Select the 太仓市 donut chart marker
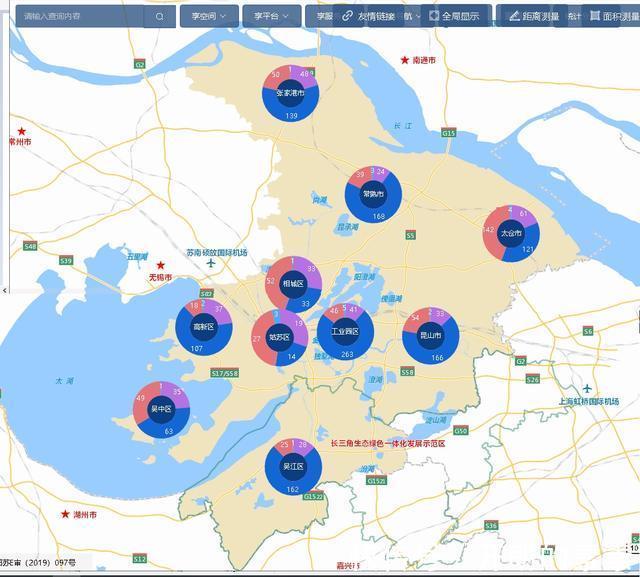 point(511,233)
